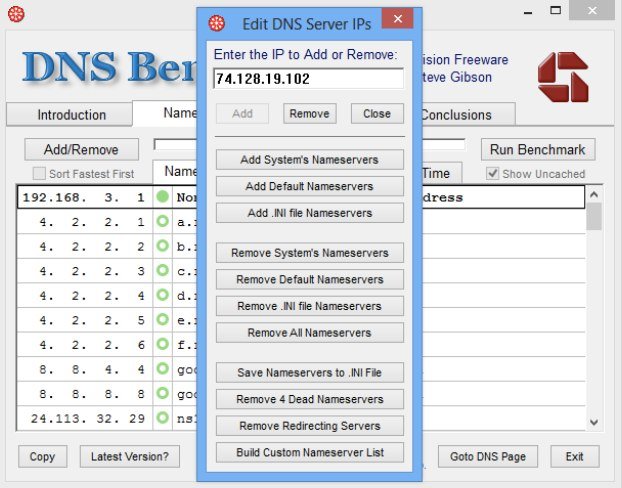622x488 pixels.
Task: Click the Add/Remove button
Action: pyautogui.click(x=81, y=150)
